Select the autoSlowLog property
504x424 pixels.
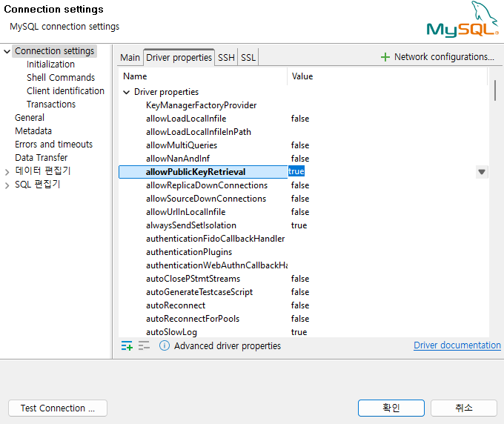click(x=171, y=332)
